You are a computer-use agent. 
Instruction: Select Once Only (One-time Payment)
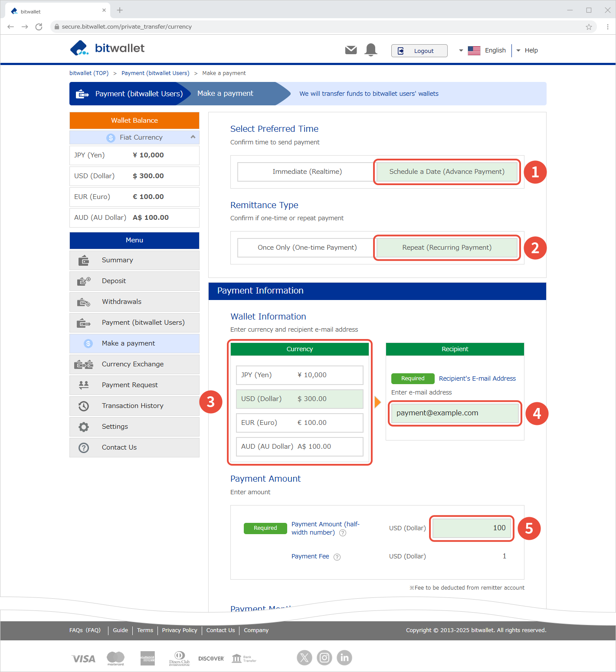[x=307, y=248]
